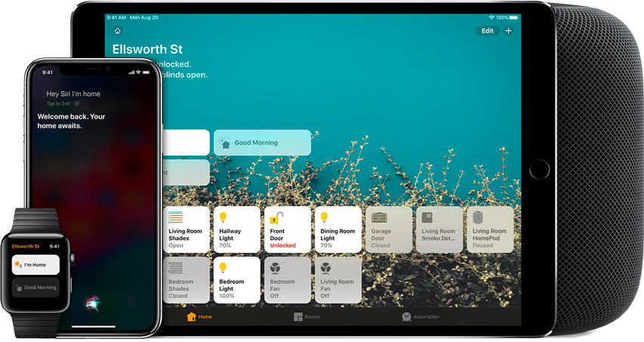Tap the light bulb icon on Hallway Light

[x=223, y=217]
